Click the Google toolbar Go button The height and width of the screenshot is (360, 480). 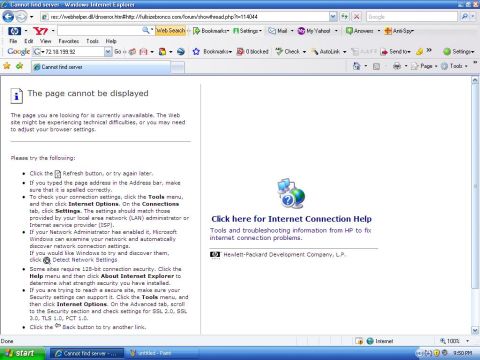(x=118, y=52)
